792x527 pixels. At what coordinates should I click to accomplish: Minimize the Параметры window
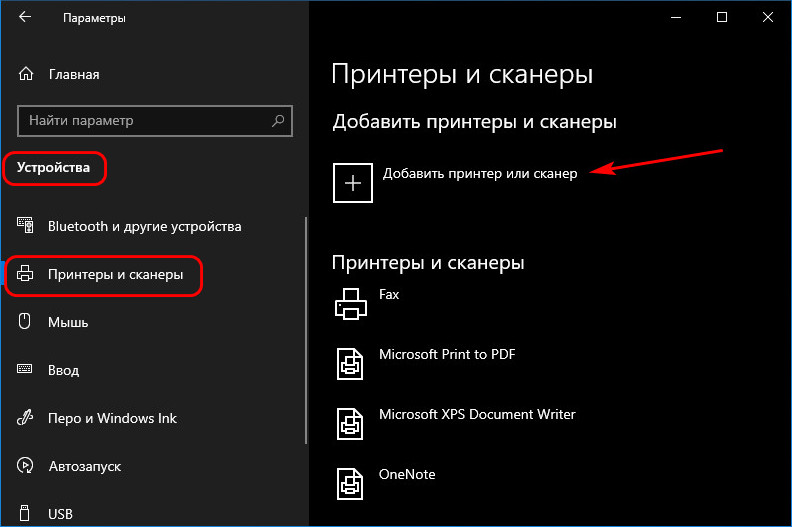tap(676, 18)
